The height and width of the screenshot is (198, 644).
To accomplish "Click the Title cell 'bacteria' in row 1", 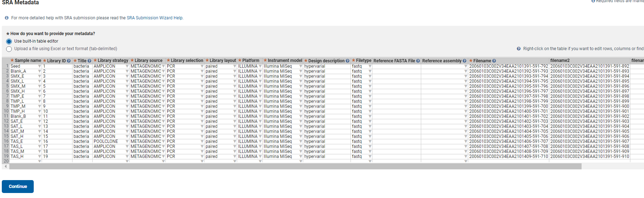I will [x=83, y=66].
